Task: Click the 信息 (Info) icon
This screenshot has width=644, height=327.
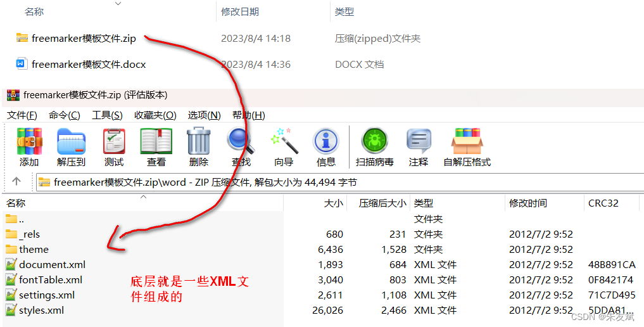Action: click(326, 141)
